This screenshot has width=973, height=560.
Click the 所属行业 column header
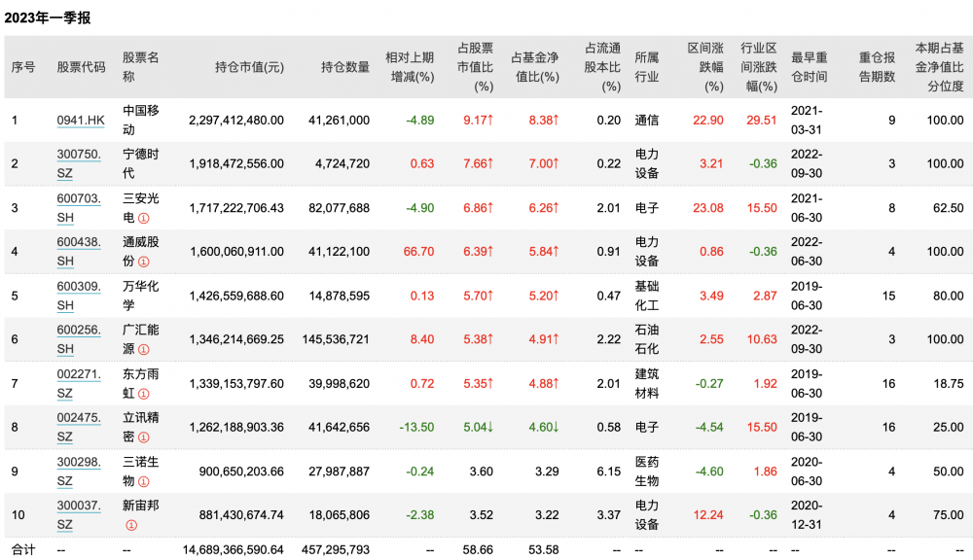tap(647, 67)
